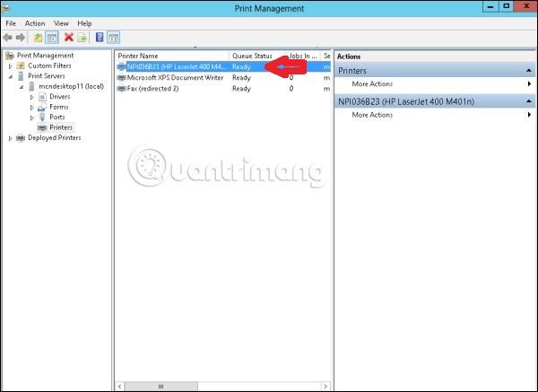
Task: Open the View menu
Action: pos(61,22)
